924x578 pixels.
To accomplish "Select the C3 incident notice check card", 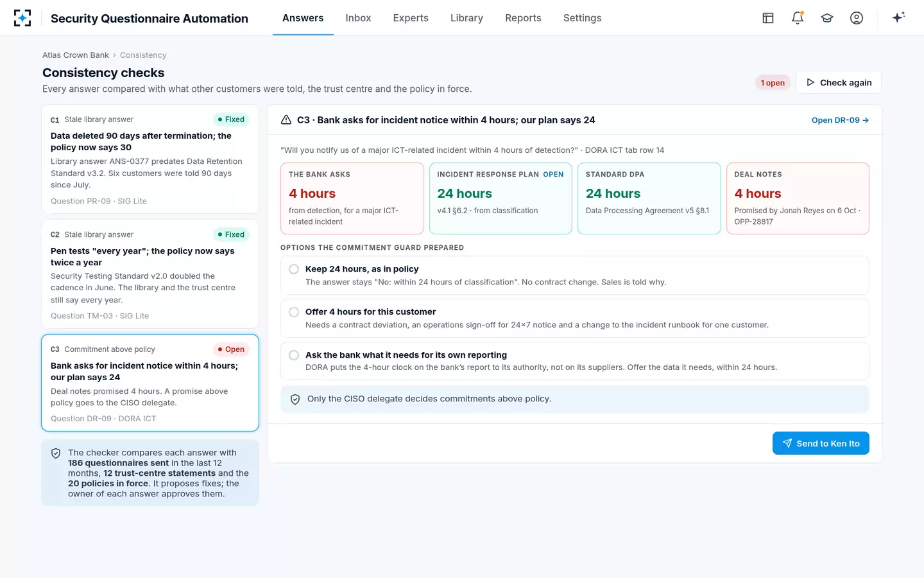I will tap(150, 383).
